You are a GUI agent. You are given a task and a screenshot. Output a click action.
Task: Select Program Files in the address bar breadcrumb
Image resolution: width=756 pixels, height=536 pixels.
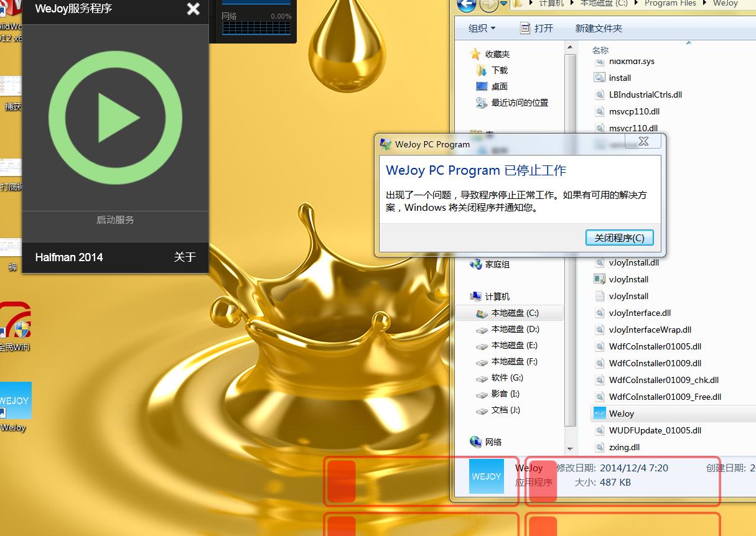pos(670,3)
